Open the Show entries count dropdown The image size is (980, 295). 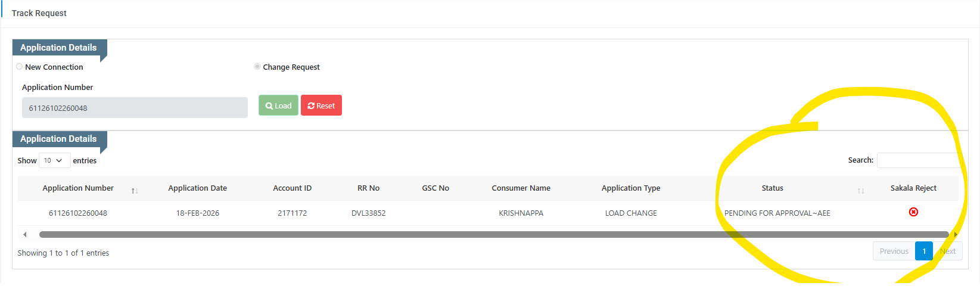54,160
